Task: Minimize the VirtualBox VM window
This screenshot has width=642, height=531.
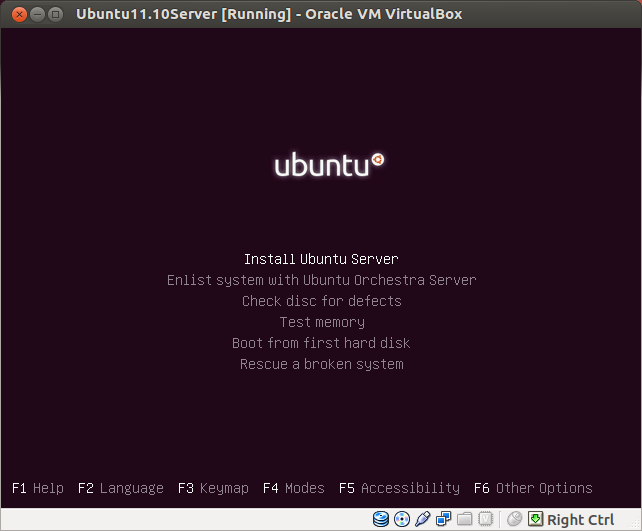Action: coord(37,15)
